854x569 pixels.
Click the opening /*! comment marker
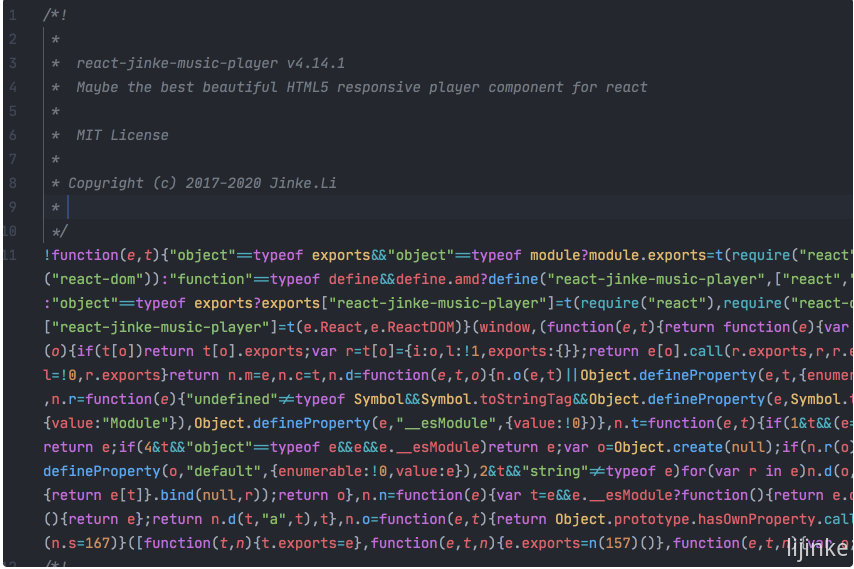[55, 15]
